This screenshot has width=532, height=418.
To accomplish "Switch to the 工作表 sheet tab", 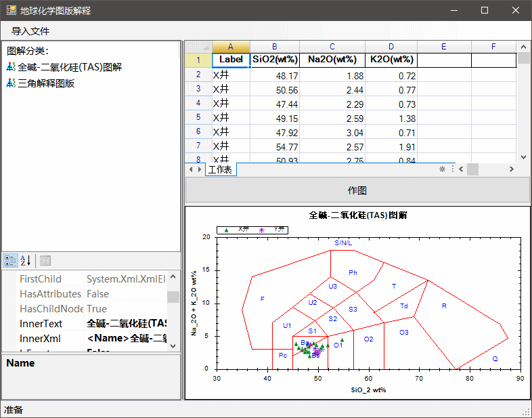I will 220,170.
